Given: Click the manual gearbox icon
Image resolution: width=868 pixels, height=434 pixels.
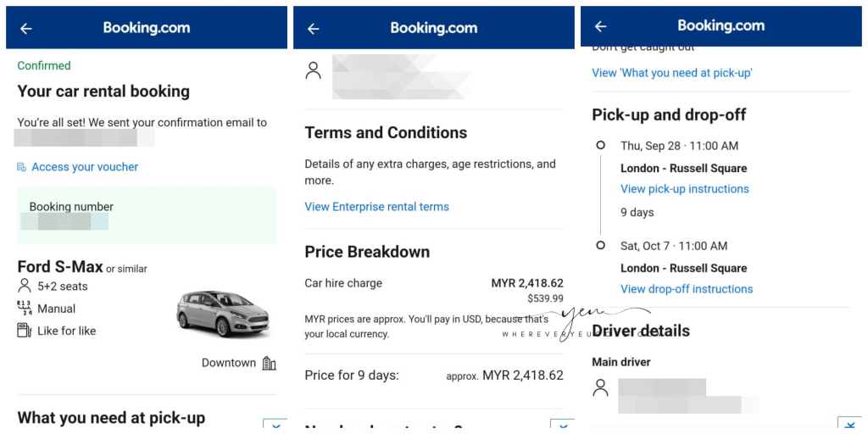Looking at the screenshot, I should point(25,308).
